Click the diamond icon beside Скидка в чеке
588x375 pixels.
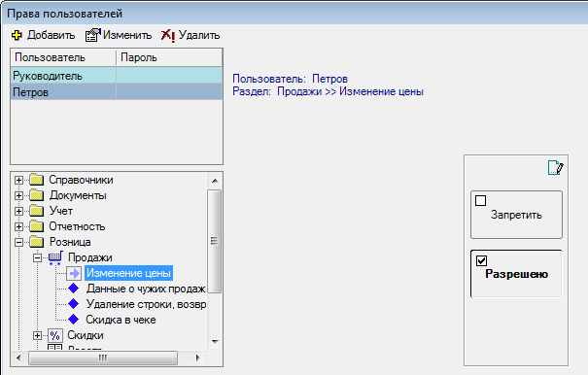pos(74,319)
